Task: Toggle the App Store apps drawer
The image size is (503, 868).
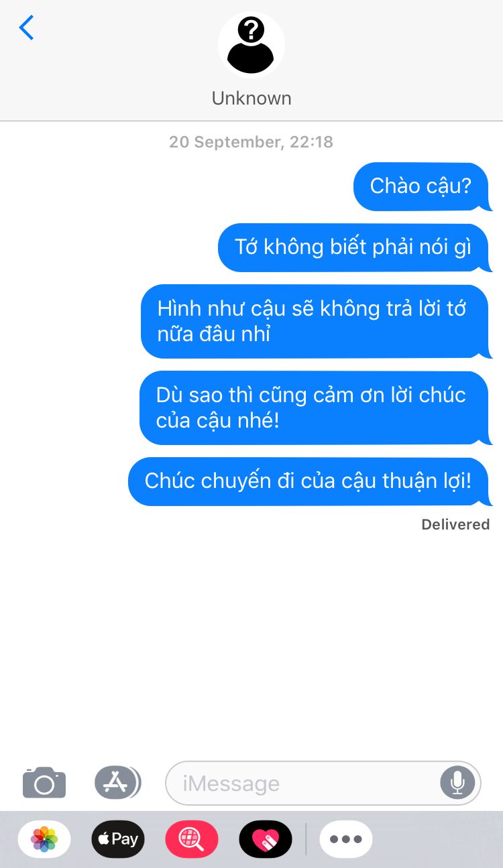Action: pos(117,782)
